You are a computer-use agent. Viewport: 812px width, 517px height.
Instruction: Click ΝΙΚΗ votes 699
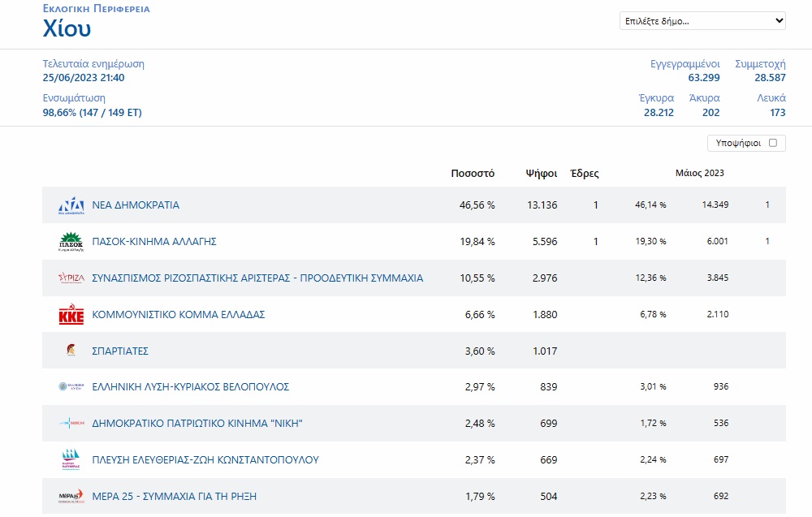[x=549, y=424]
